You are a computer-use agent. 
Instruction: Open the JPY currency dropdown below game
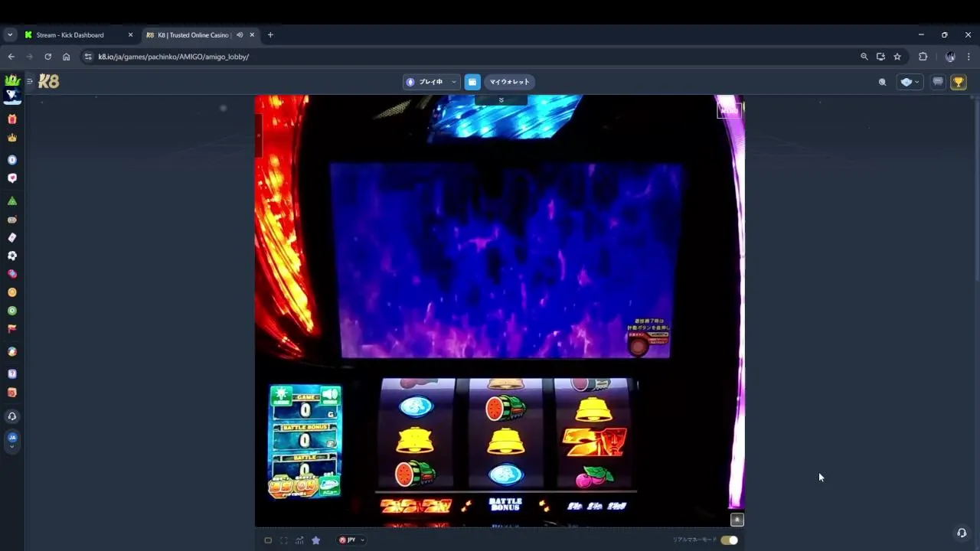[351, 540]
